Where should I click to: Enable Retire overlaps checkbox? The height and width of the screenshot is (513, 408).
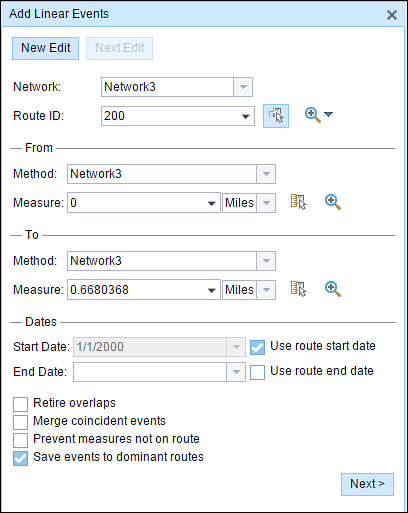pos(20,404)
